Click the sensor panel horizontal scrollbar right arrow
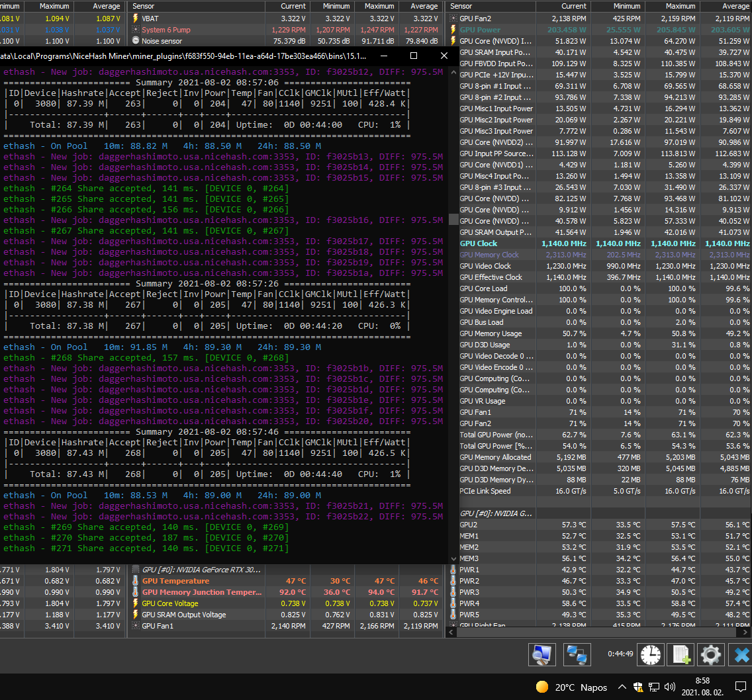The height and width of the screenshot is (700, 752). (x=745, y=633)
